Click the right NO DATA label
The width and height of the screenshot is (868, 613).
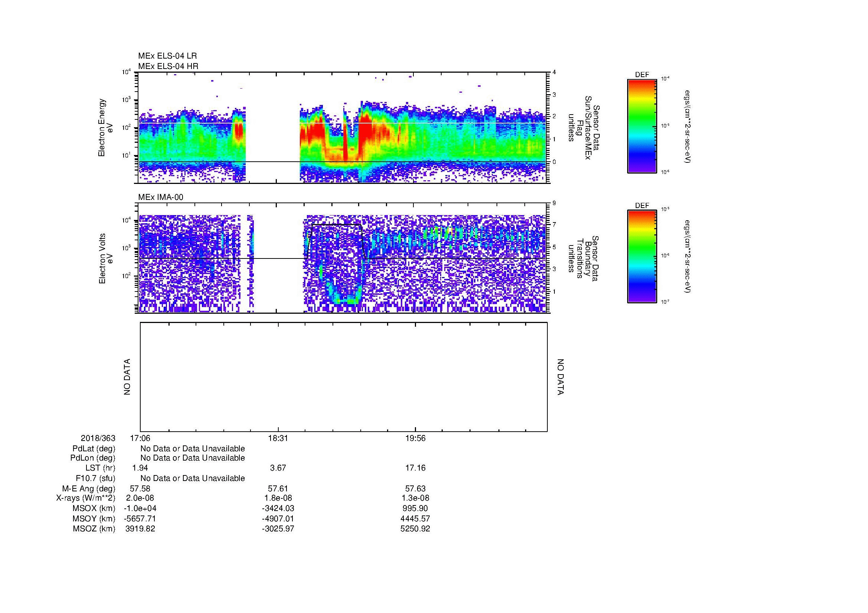pyautogui.click(x=560, y=377)
